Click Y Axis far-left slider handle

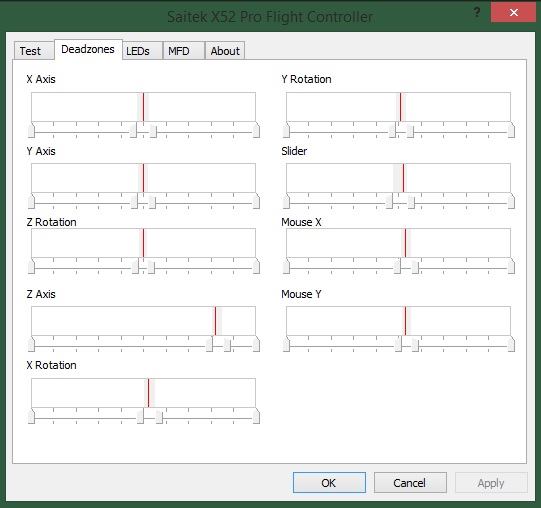click(x=31, y=202)
